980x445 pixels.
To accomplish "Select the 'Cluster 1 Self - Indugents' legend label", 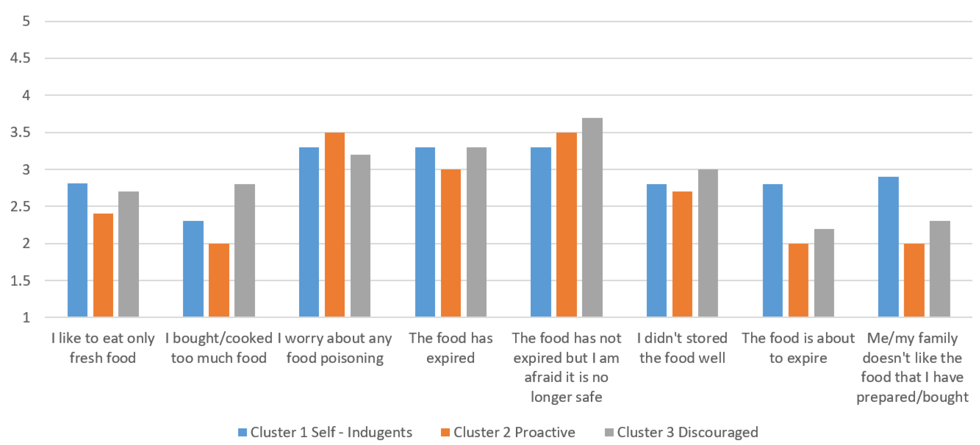I will click(331, 432).
